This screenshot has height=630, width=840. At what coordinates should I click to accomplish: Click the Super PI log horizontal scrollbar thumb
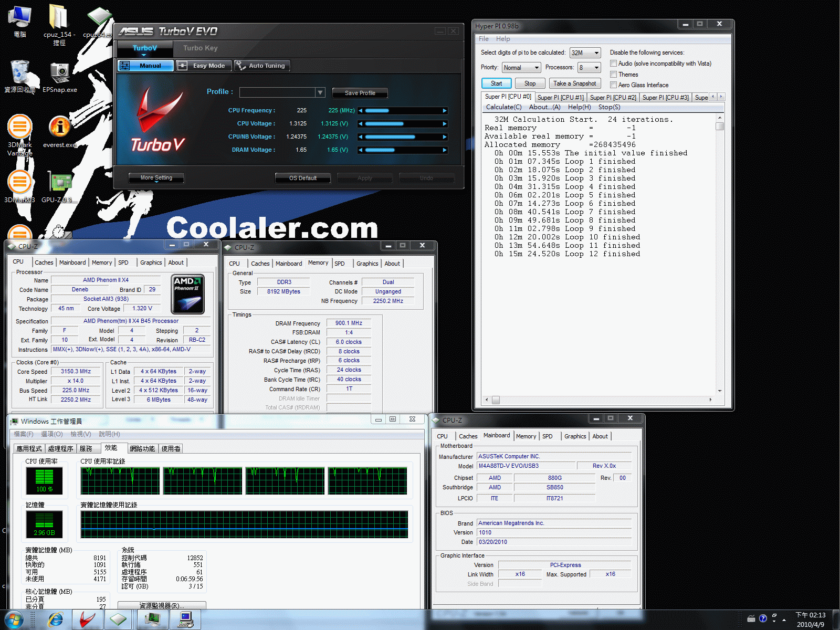coord(496,400)
